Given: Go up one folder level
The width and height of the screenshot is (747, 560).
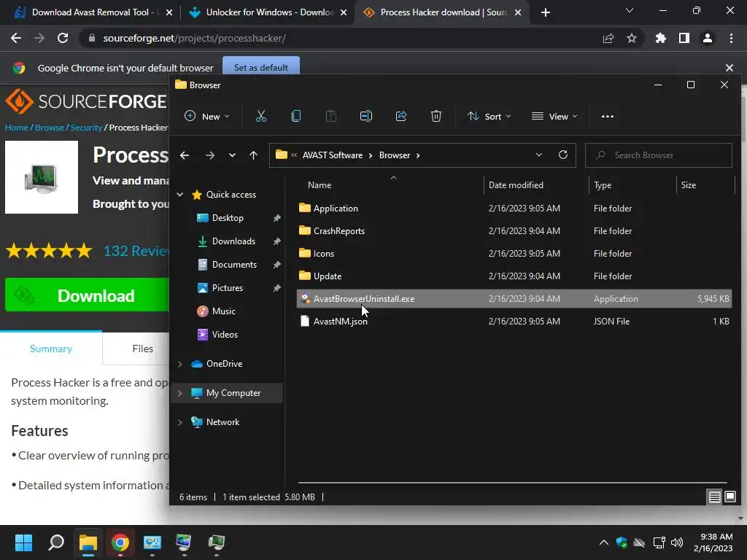Looking at the screenshot, I should [x=253, y=155].
